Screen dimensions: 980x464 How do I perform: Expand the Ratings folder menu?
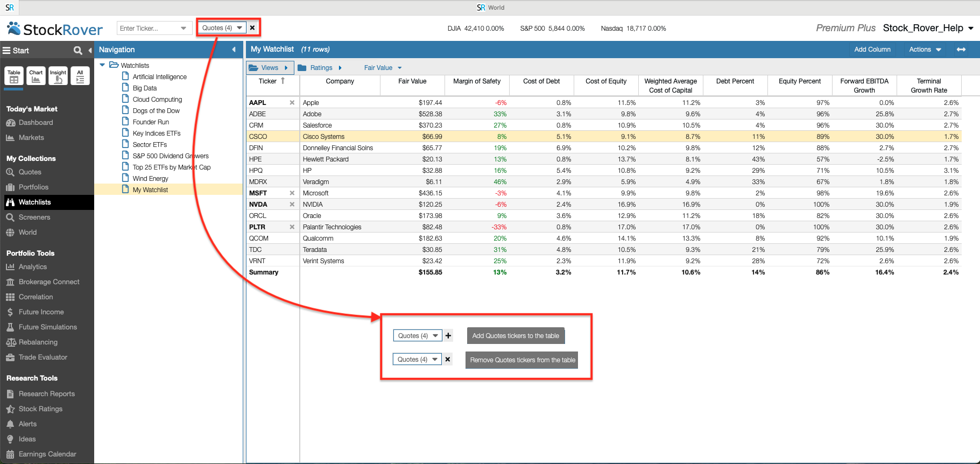pyautogui.click(x=320, y=68)
